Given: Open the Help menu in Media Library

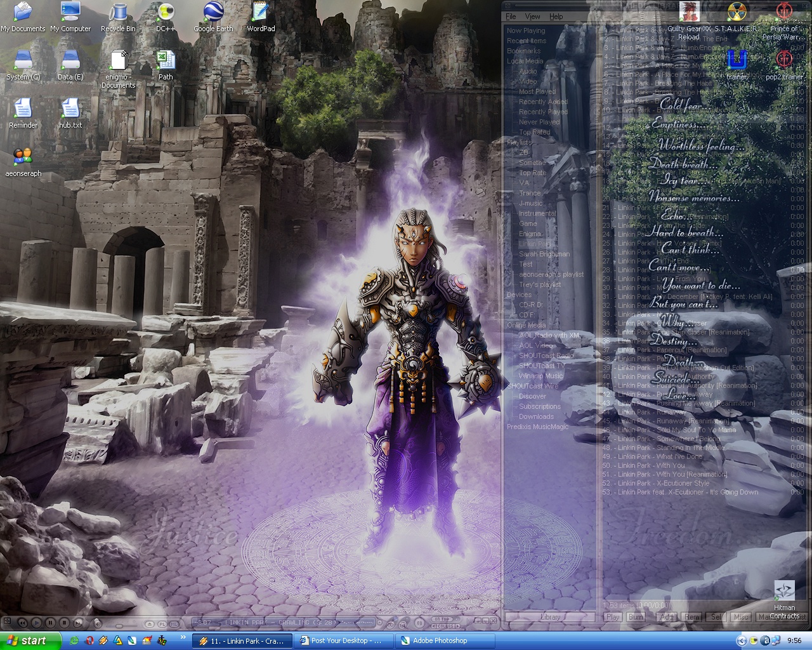Looking at the screenshot, I should point(556,17).
